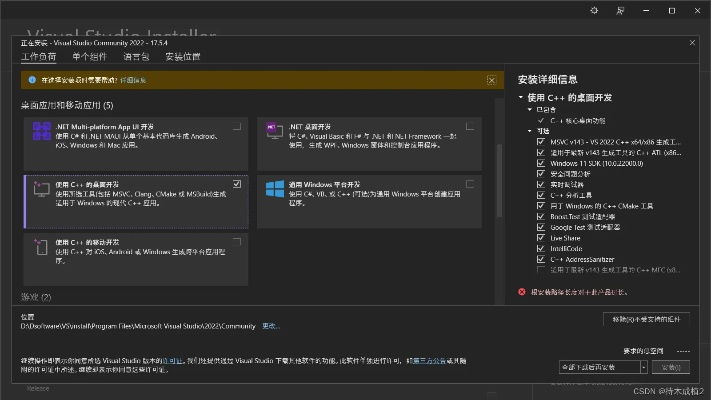Viewport: 711px width, 400px height.
Task: Click the remove unsupported components button
Action: [x=647, y=318]
